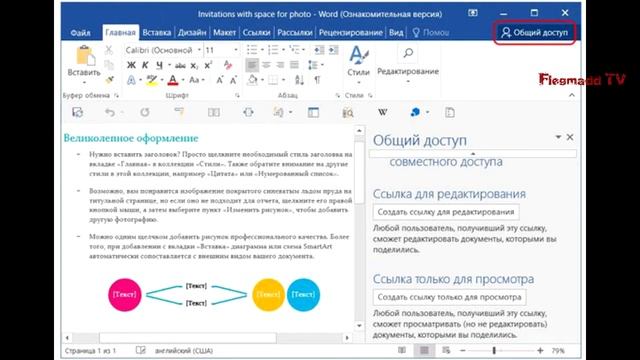The height and width of the screenshot is (360, 640).
Task: Click the light bulb Помощь icon
Action: click(x=416, y=33)
